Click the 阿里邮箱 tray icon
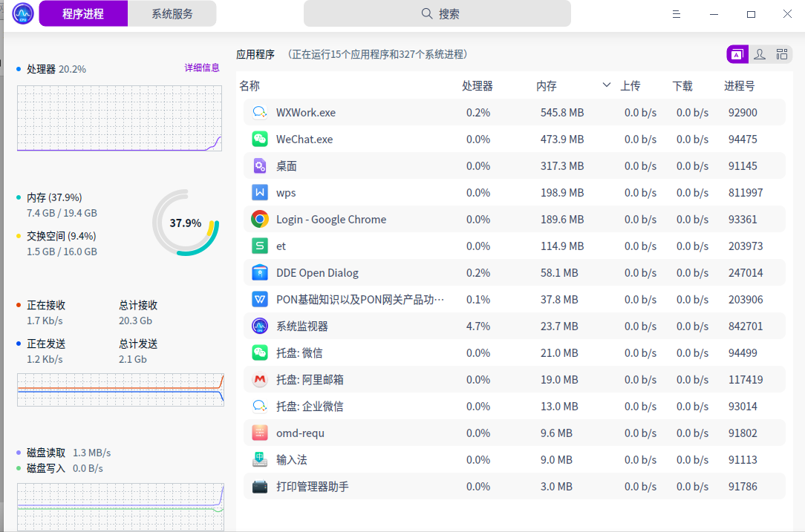The width and height of the screenshot is (805, 532). tap(260, 380)
